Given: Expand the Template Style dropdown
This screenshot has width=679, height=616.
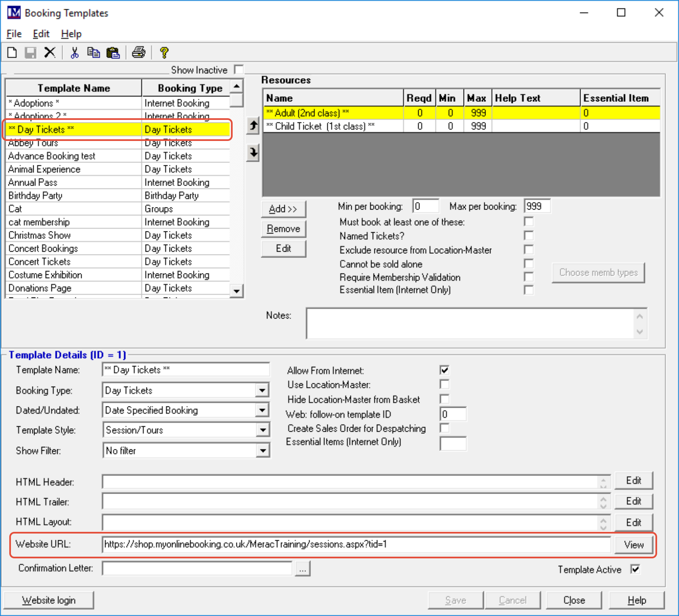Looking at the screenshot, I should [x=263, y=430].
